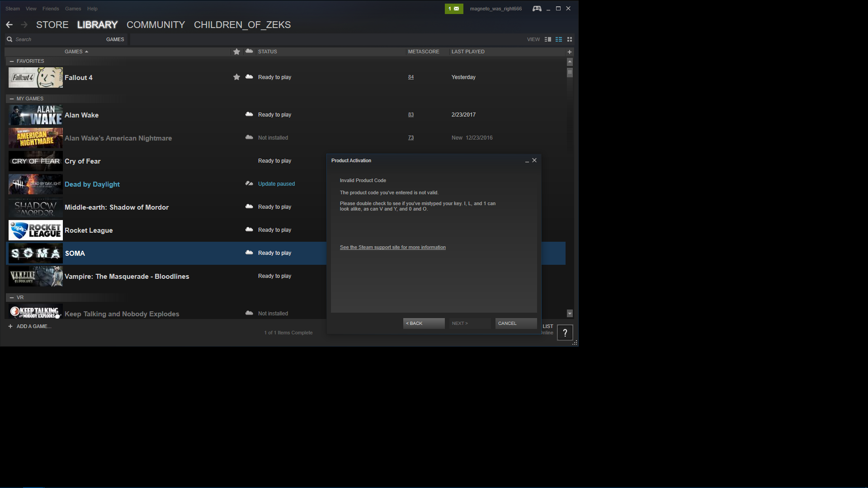Go to the Store tab

[52, 25]
